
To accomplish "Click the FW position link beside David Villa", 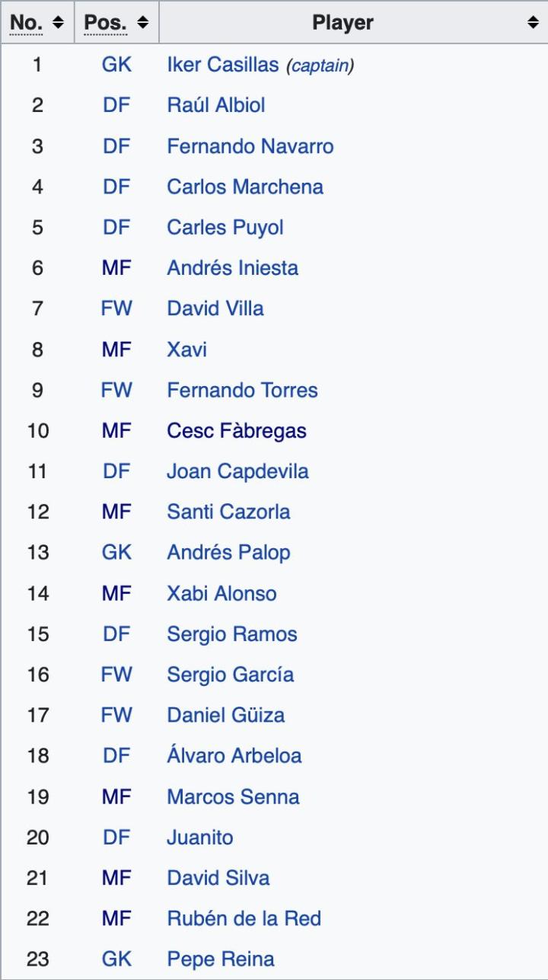I will click(x=116, y=308).
